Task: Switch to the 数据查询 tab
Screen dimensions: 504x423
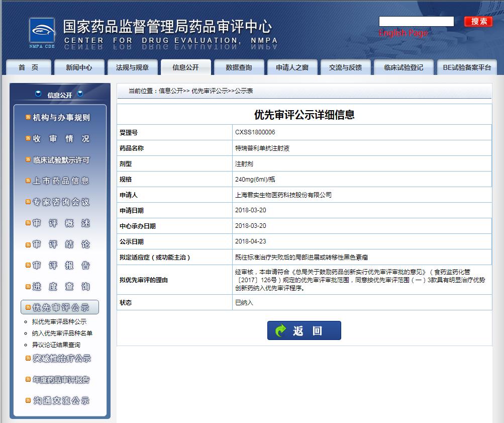Action: 239,67
